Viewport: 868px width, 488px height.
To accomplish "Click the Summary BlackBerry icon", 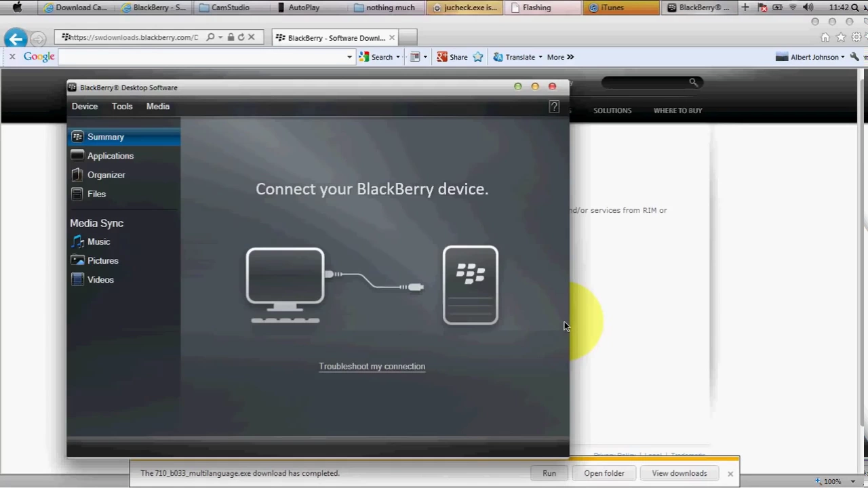I will pyautogui.click(x=77, y=137).
